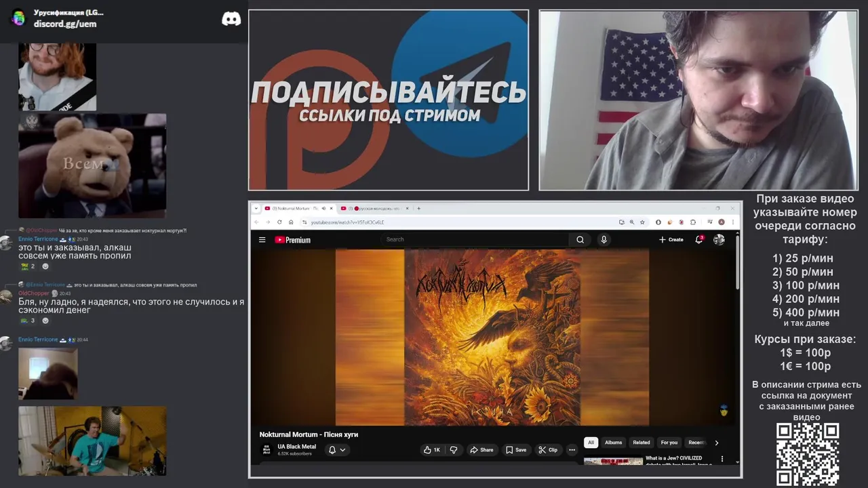Mute the Nokturnal Mortum tab audio icon
Viewport: 868px width, 488px height.
(x=323, y=208)
